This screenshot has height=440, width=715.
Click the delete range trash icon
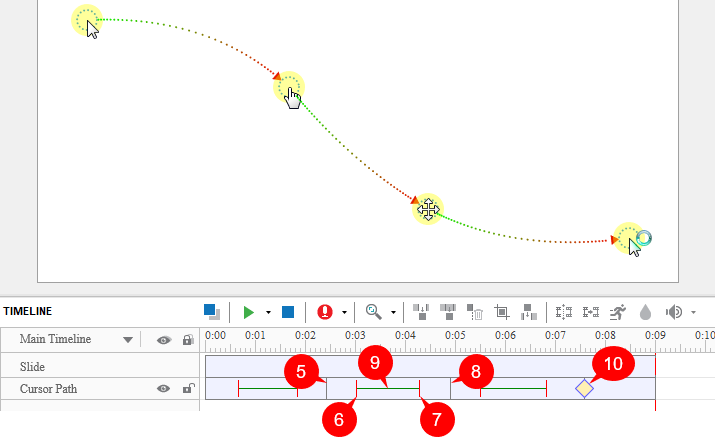click(475, 312)
